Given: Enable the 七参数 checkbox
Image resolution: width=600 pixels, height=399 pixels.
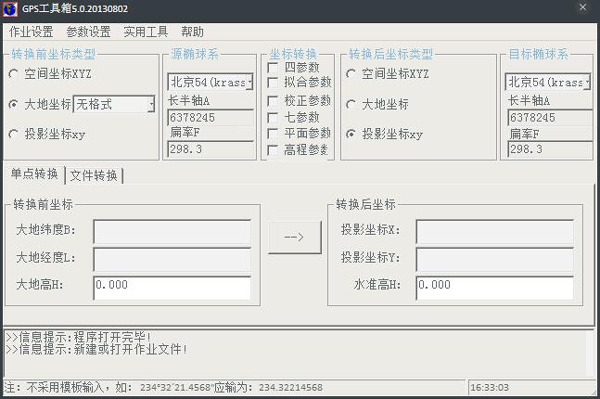Looking at the screenshot, I should click(x=273, y=117).
